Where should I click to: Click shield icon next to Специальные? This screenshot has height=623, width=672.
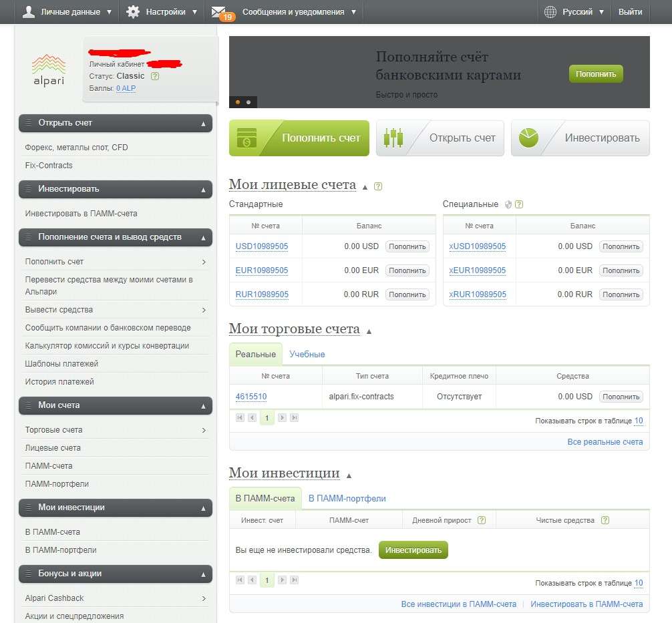click(508, 204)
